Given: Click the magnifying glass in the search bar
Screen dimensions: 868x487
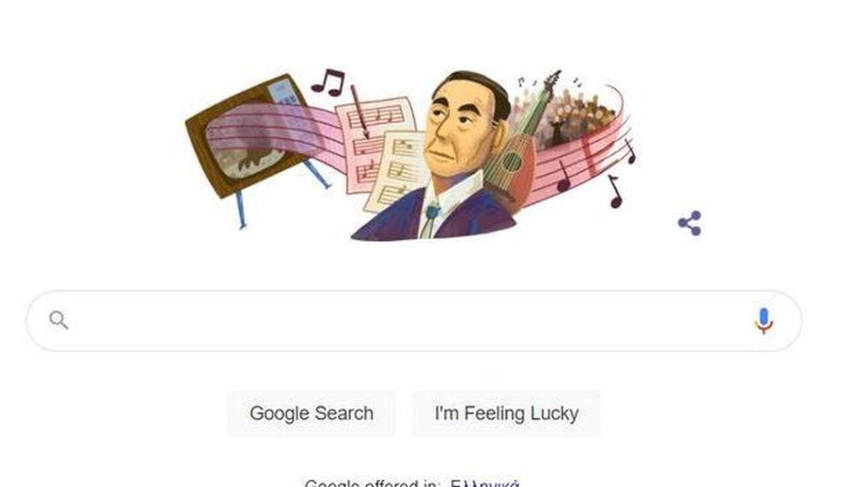Looking at the screenshot, I should [x=59, y=320].
